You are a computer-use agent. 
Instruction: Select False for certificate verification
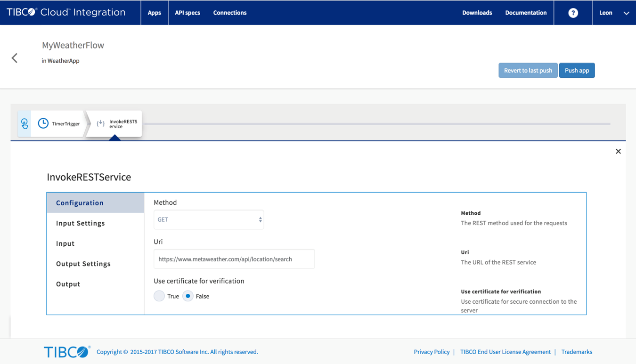pyautogui.click(x=188, y=296)
